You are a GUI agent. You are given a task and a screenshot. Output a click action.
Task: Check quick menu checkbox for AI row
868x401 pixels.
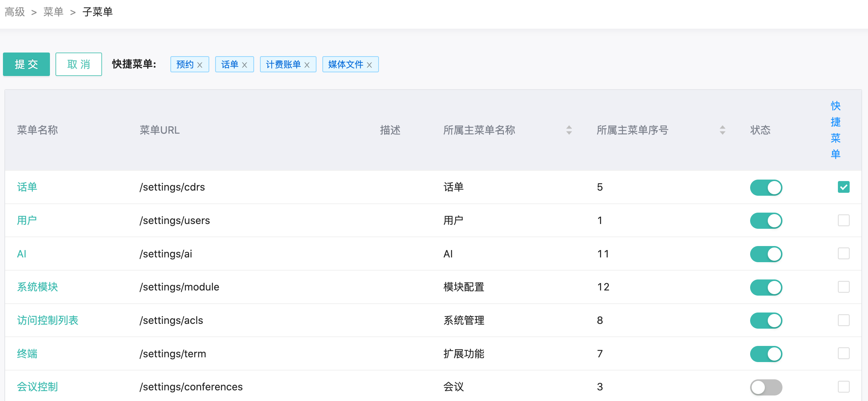pos(843,253)
